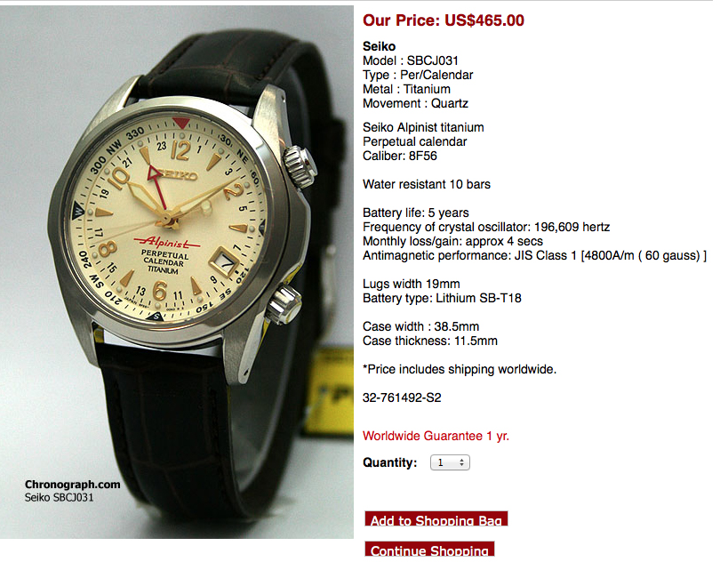728x570 pixels.
Task: Click the yellow tag behind the watch
Action: pos(332,390)
